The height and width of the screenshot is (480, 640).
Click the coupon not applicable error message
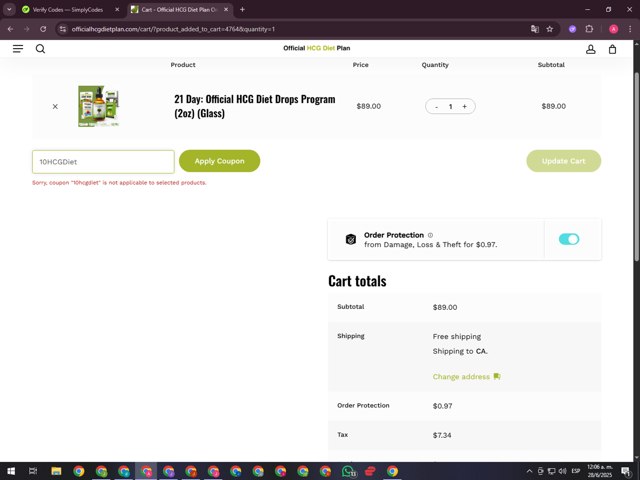(119, 183)
